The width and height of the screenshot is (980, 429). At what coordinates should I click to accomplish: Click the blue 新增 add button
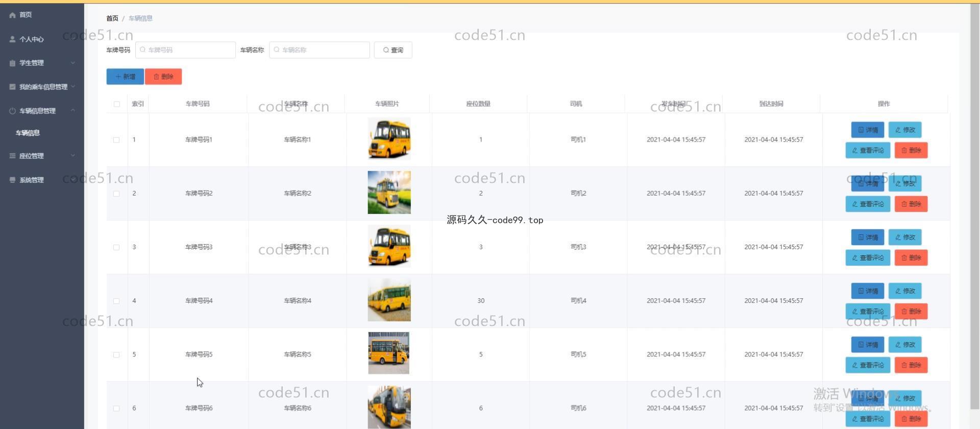click(125, 77)
